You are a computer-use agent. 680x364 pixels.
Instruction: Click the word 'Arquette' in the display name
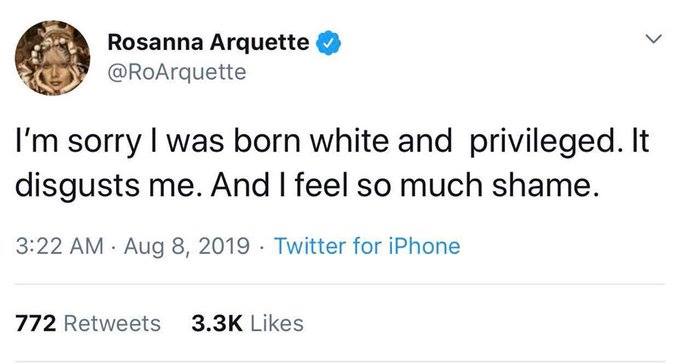tap(259, 43)
